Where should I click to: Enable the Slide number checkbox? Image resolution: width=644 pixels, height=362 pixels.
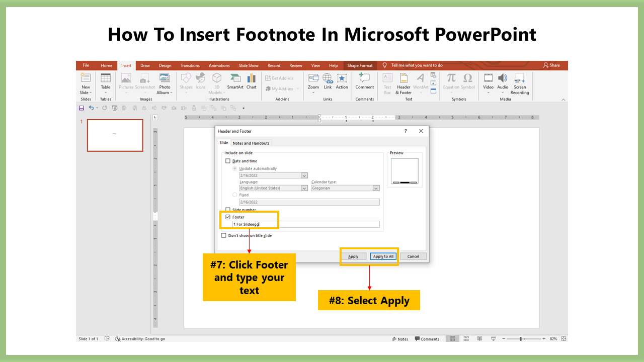[228, 209]
